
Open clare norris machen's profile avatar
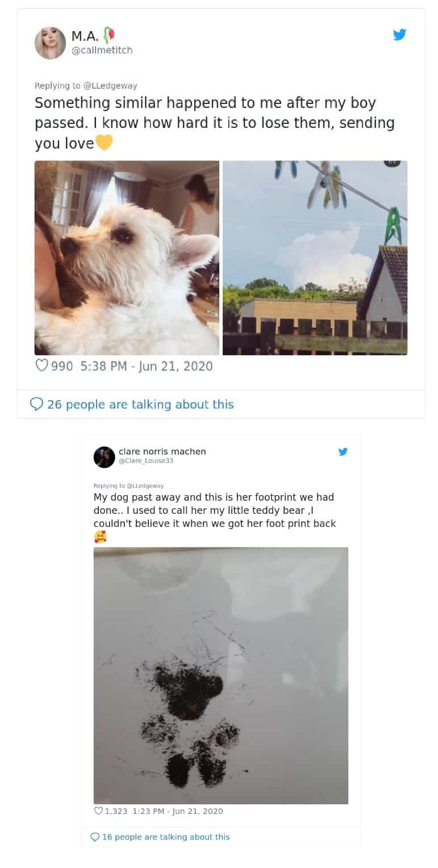click(x=105, y=457)
